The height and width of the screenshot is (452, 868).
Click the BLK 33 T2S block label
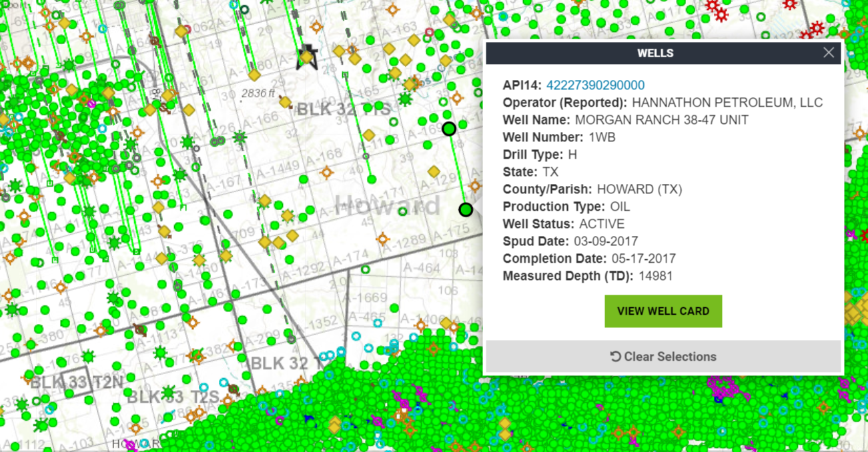tap(173, 397)
